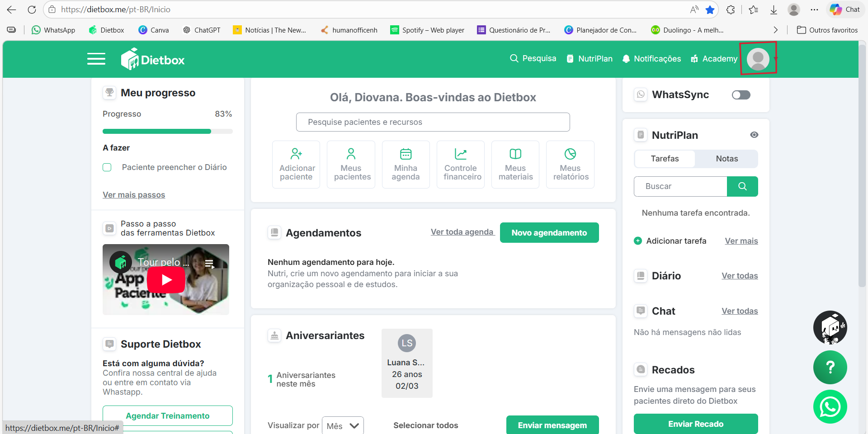Open browser extensions puzzle icon
The height and width of the screenshot is (434, 868).
click(731, 9)
